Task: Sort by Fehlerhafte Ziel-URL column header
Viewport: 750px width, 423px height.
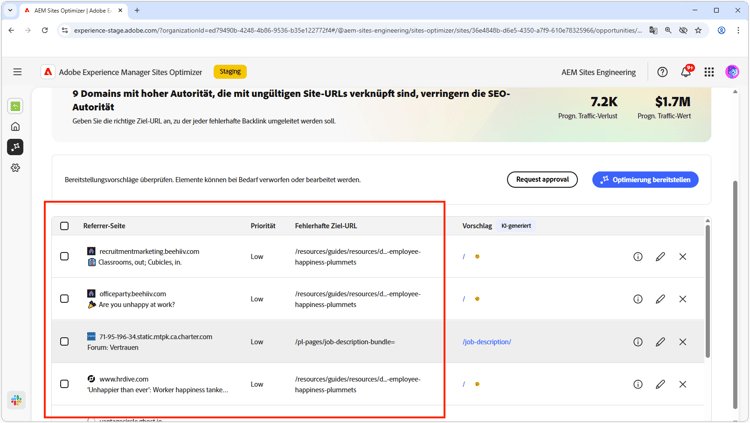Action: 326,226
